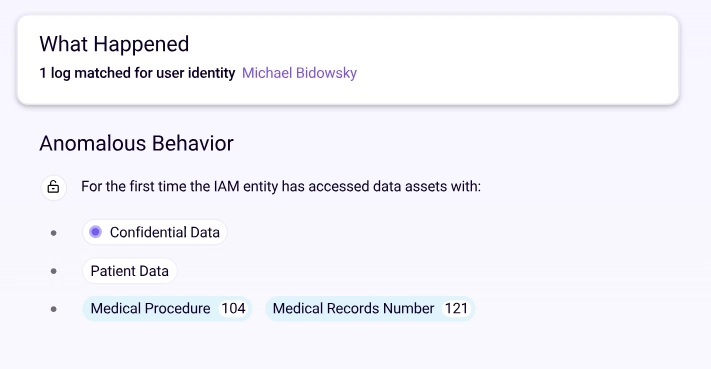Click the purple dot in Confidential Data

click(x=95, y=232)
